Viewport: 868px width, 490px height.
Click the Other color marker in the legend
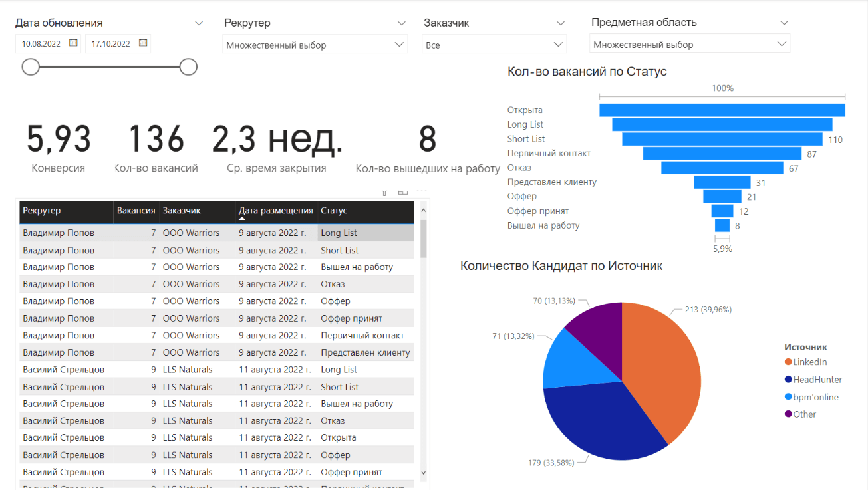pyautogui.click(x=788, y=414)
